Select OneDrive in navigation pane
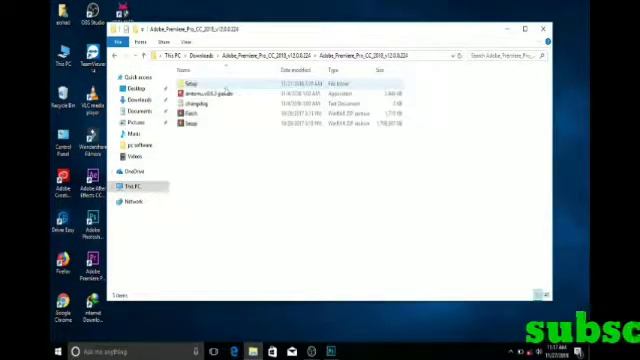640x360 pixels. pos(134,171)
